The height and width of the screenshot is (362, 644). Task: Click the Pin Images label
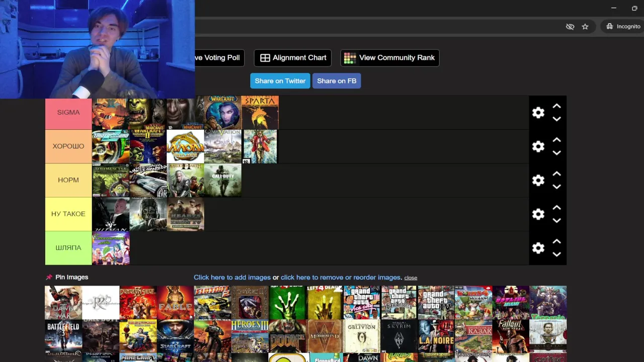pos(71,277)
